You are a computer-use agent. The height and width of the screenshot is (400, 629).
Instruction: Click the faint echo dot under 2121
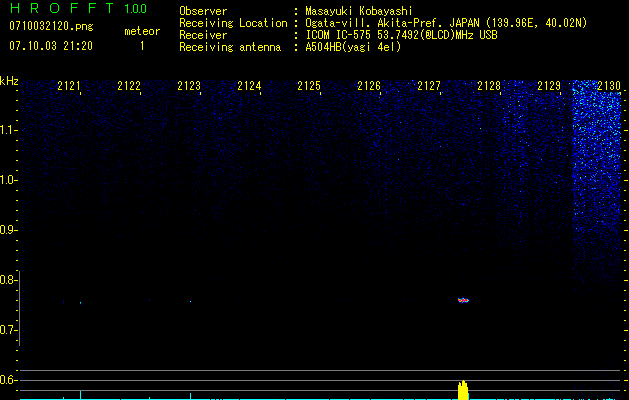click(80, 303)
